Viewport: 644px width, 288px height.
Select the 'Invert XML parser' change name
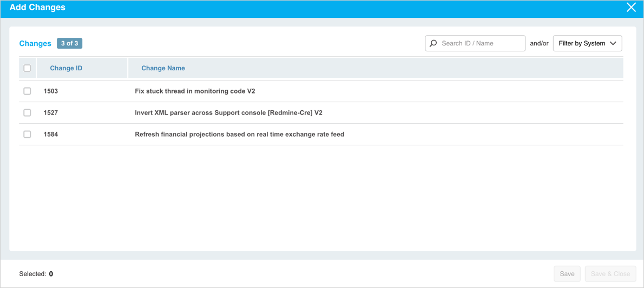click(228, 113)
